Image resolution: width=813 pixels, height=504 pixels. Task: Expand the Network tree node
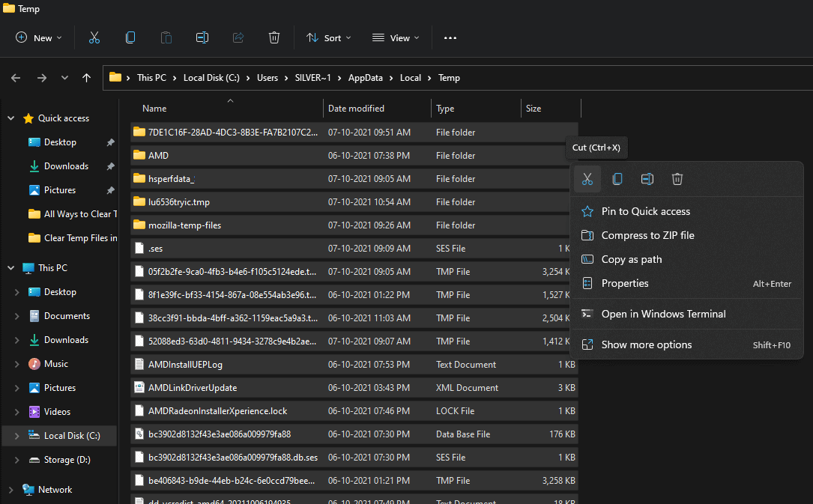10,490
